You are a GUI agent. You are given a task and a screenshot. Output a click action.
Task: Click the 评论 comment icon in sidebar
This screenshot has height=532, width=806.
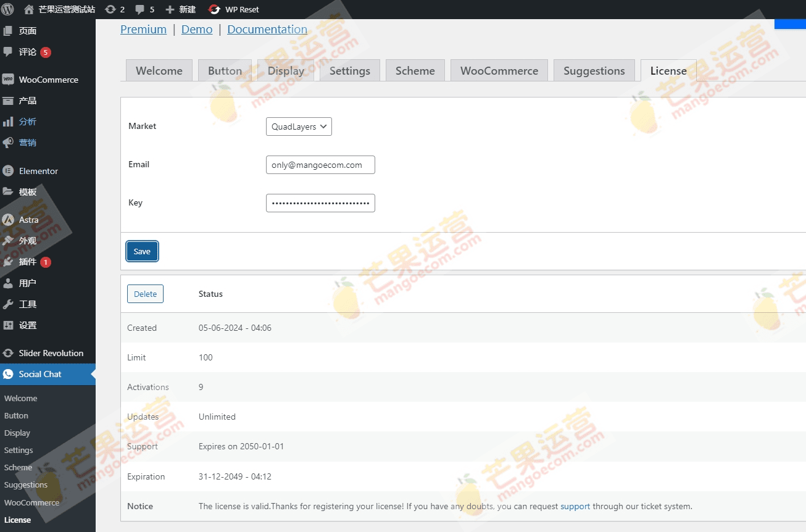8,52
